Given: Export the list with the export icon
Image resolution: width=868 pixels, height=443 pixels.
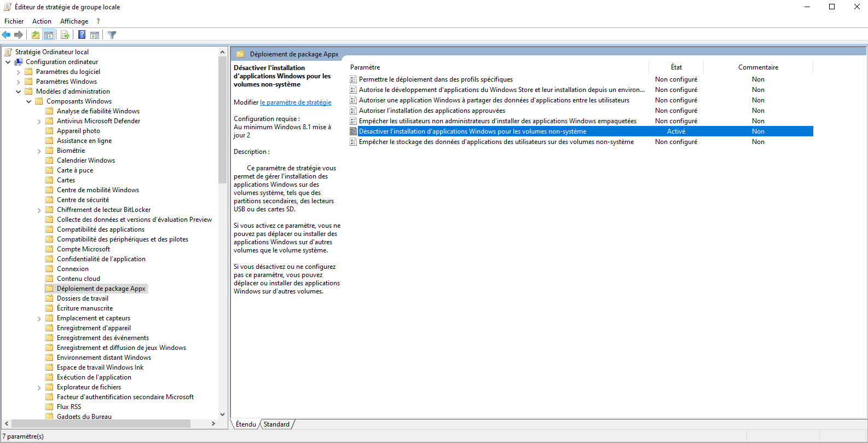Looking at the screenshot, I should point(65,35).
